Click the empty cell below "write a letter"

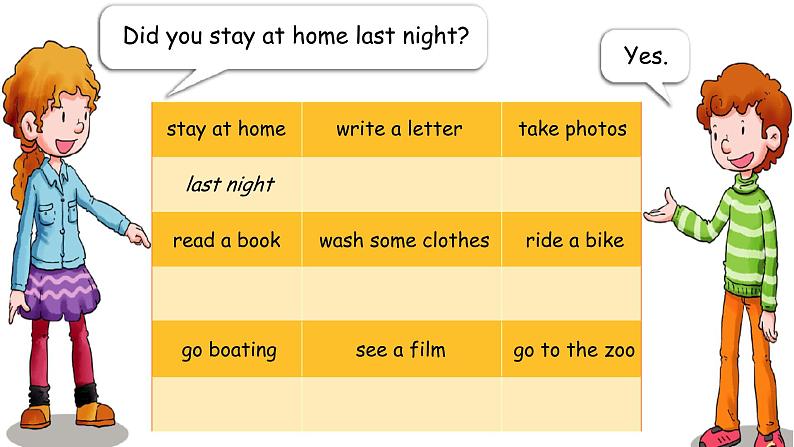click(400, 184)
